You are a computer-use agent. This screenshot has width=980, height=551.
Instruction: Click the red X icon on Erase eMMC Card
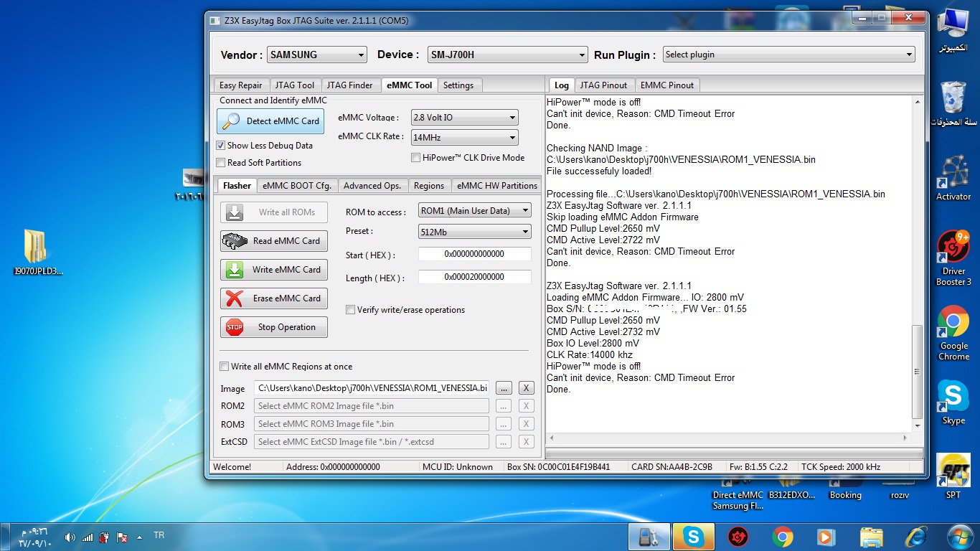pos(234,298)
